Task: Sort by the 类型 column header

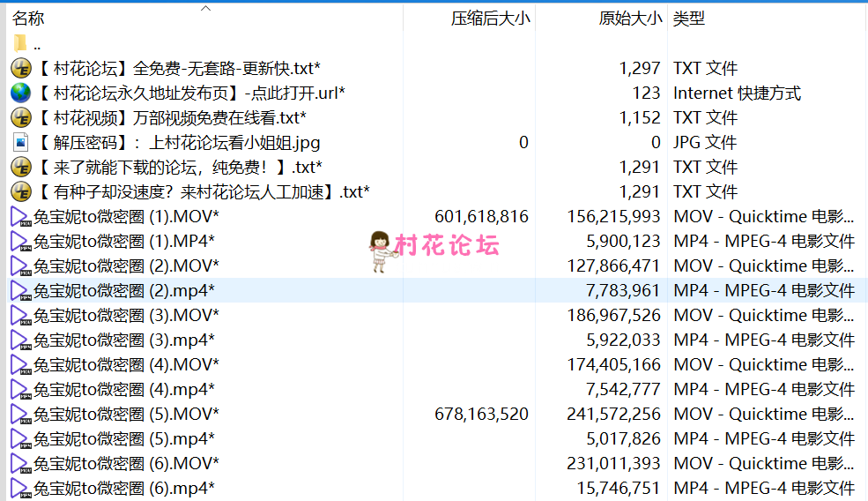Action: (x=688, y=19)
